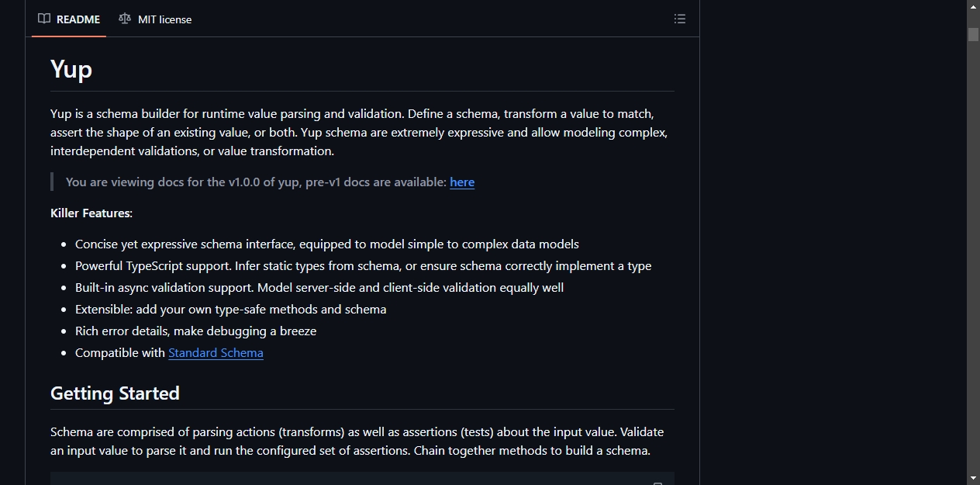
Task: Click the Rich error details bullet
Action: coord(195,331)
